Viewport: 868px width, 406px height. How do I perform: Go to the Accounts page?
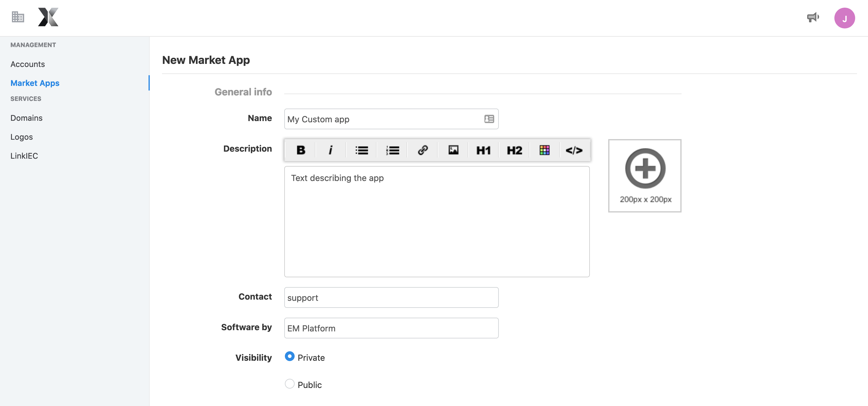point(28,64)
